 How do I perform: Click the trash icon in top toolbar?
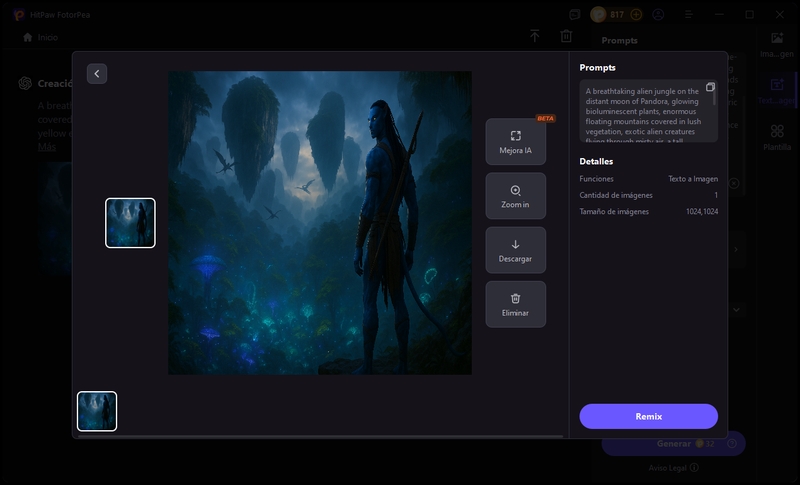coord(566,36)
